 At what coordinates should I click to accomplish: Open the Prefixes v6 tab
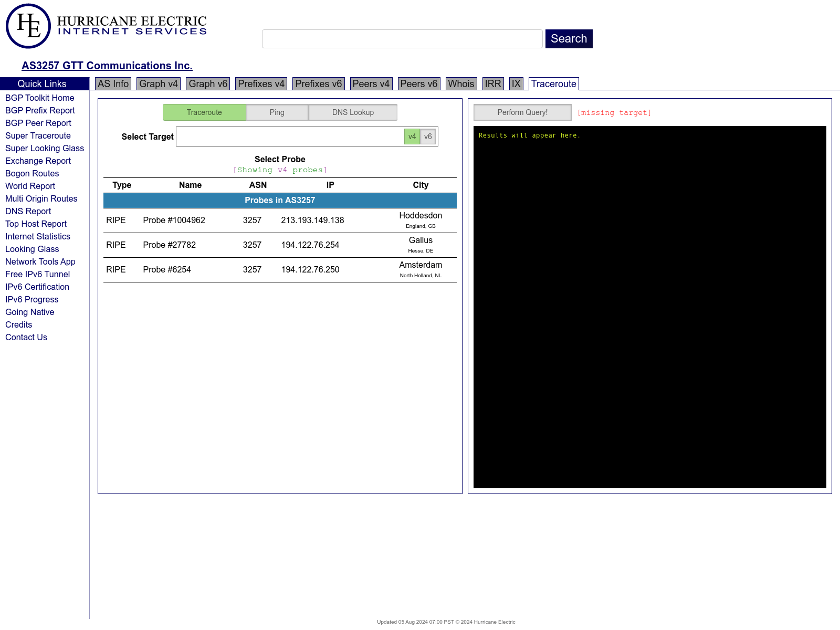[318, 84]
